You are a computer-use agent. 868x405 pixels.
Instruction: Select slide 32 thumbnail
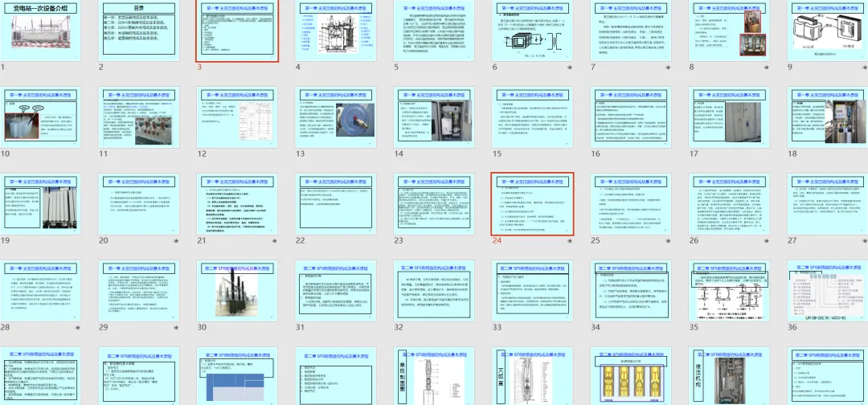coord(435,291)
